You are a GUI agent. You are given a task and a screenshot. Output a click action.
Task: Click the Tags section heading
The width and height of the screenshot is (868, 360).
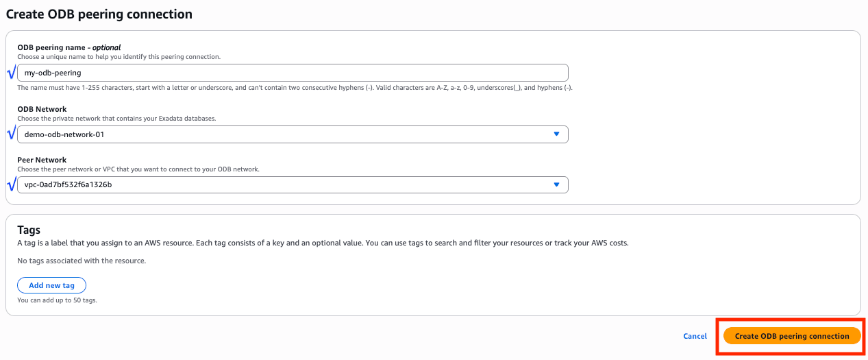pyautogui.click(x=29, y=230)
